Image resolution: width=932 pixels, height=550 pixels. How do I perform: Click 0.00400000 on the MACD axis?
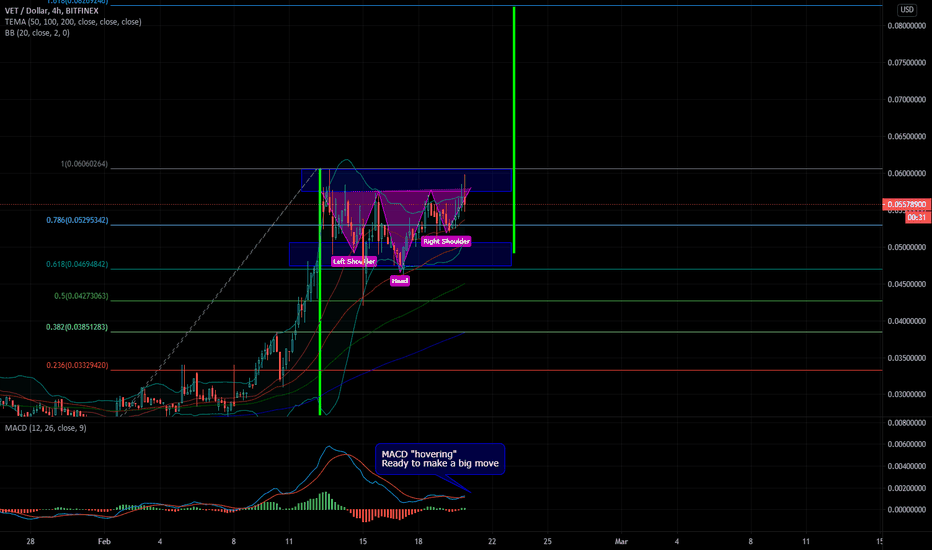906,466
